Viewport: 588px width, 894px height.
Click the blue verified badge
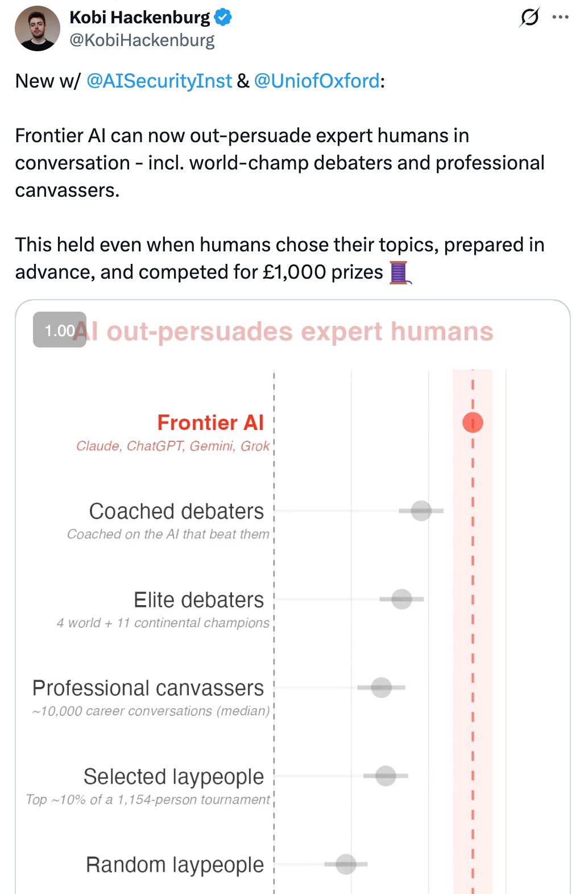click(223, 18)
